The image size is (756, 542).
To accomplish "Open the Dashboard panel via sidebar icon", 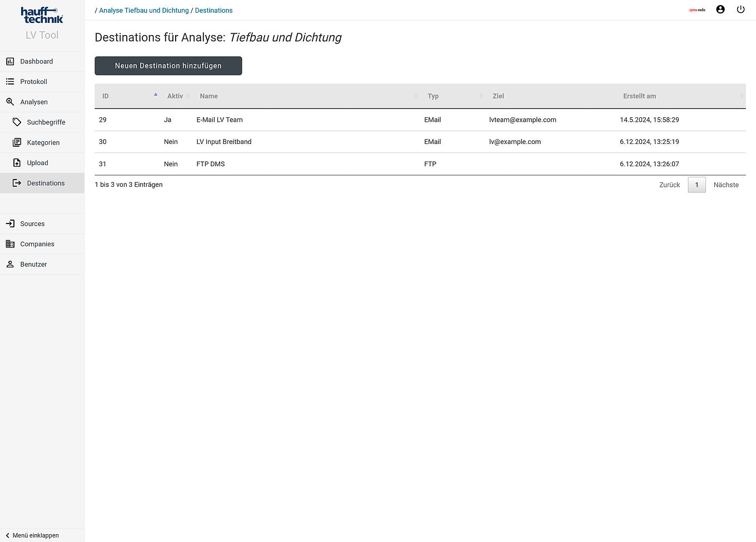I will (10, 61).
